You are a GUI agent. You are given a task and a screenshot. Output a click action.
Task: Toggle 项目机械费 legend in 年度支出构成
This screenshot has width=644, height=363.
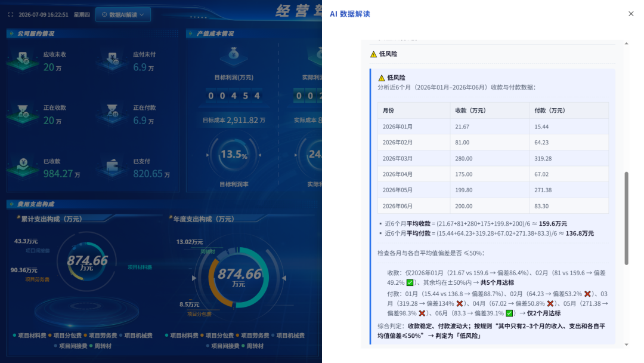point(287,336)
